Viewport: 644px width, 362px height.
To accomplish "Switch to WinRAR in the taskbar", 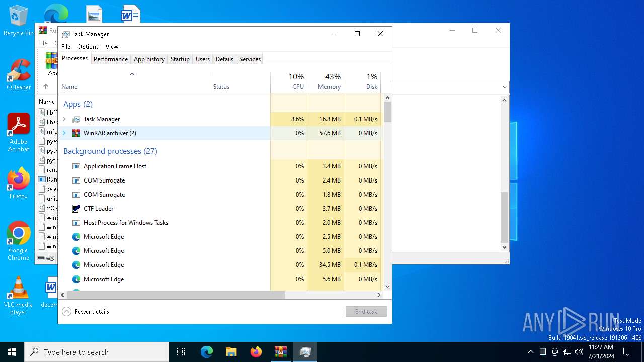I will tap(281, 352).
